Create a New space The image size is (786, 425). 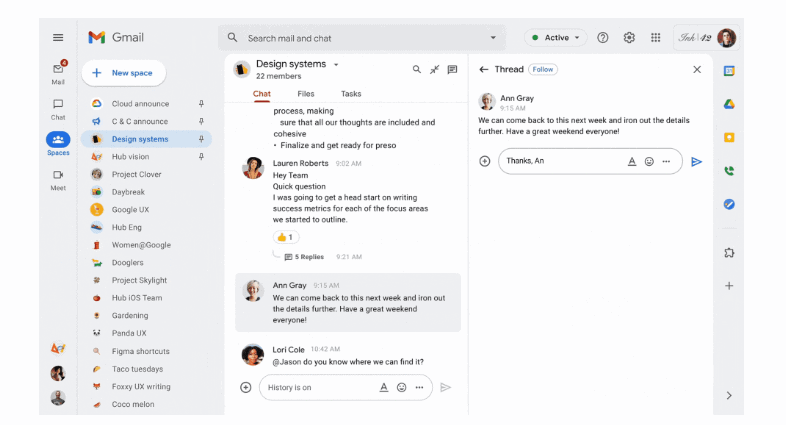(124, 73)
